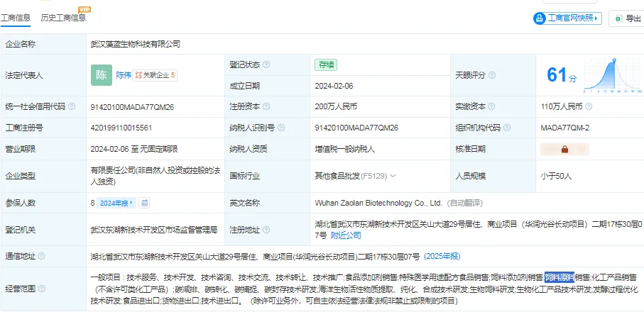Open chart icon beside 2024年报
This screenshot has height=312, width=644.
[144, 203]
